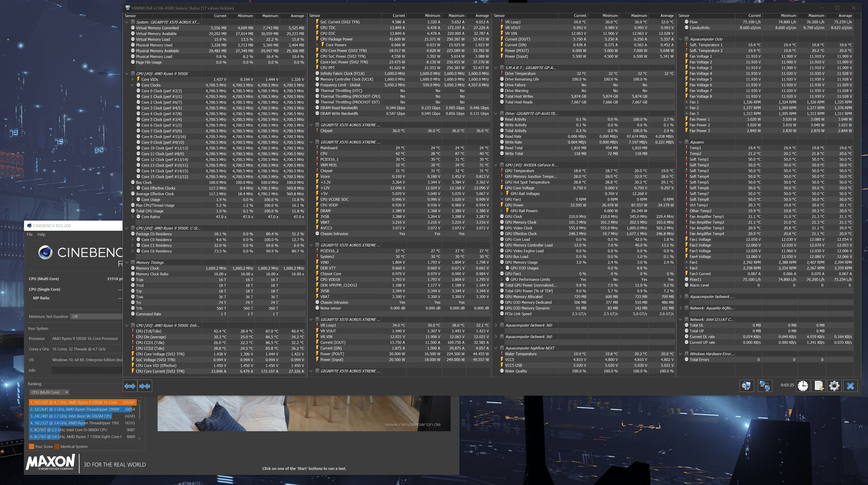
Task: Expand the Aquacomputer farbwerk group in last column
Action: (x=680, y=297)
